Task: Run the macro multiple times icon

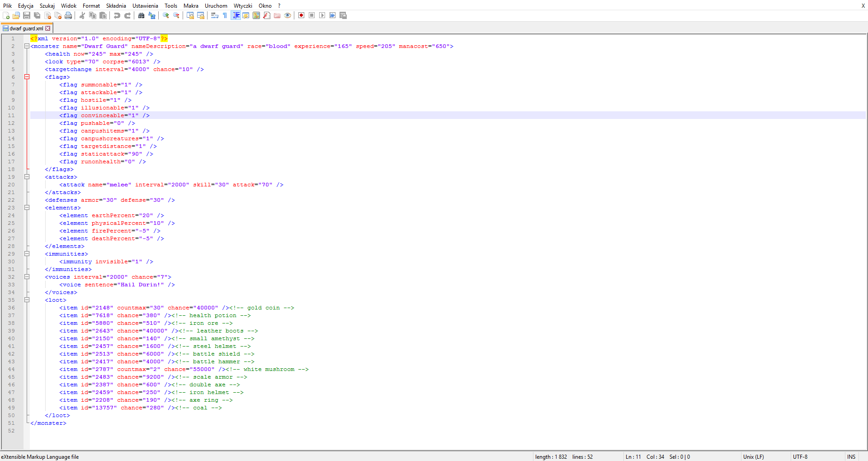Action: pos(333,15)
